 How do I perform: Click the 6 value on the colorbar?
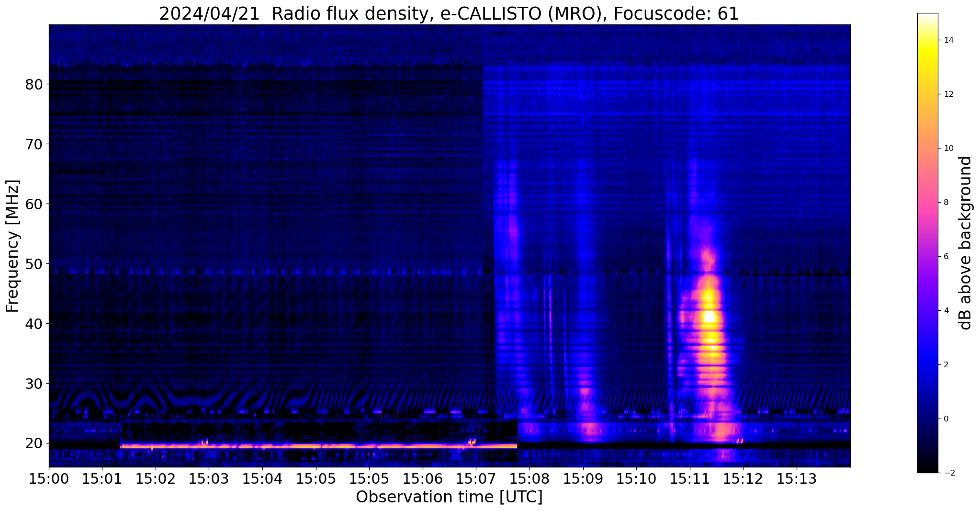point(946,257)
